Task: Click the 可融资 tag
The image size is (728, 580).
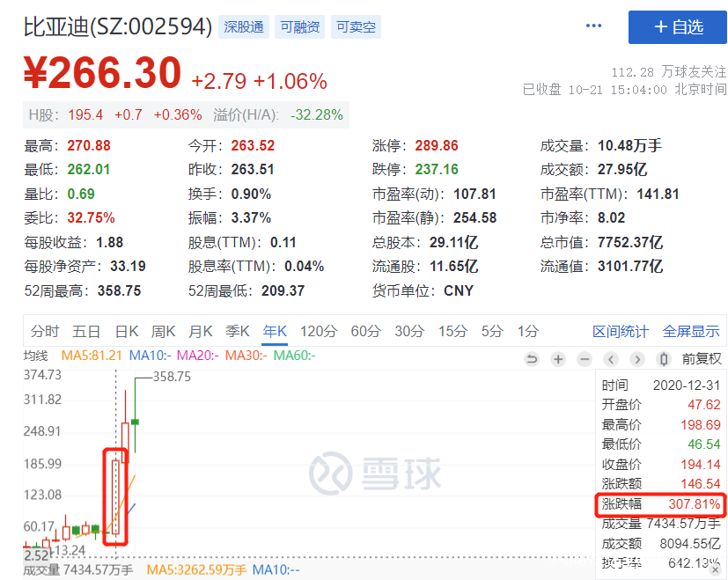Action: 300,27
